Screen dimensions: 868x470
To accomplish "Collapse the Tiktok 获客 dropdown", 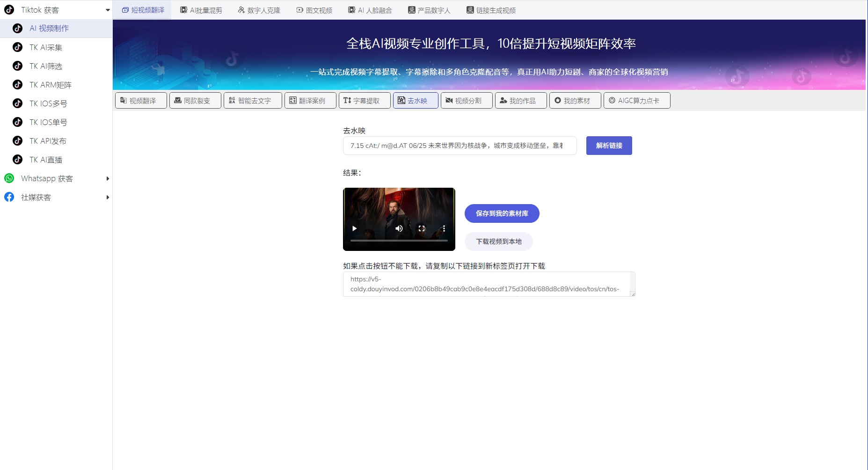I will [x=108, y=9].
